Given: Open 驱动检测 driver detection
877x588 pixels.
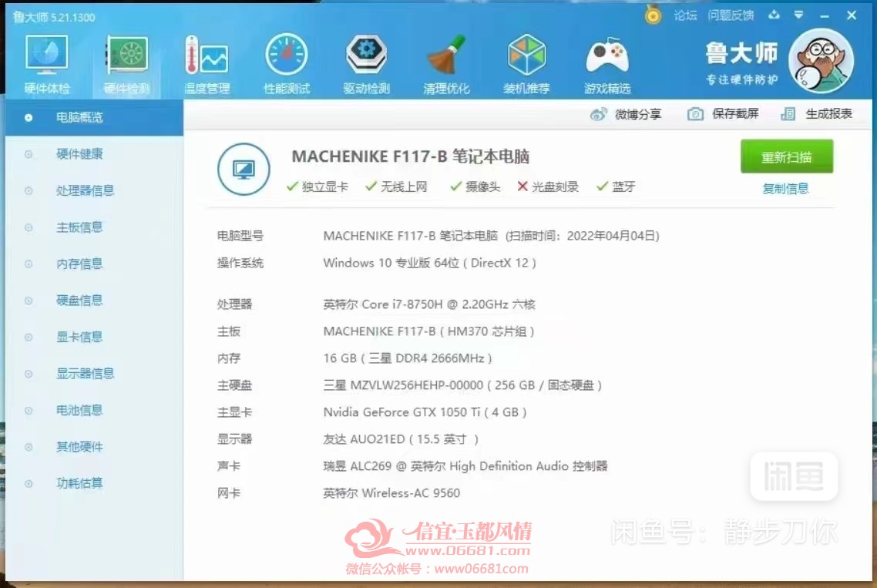Looking at the screenshot, I should (366, 64).
